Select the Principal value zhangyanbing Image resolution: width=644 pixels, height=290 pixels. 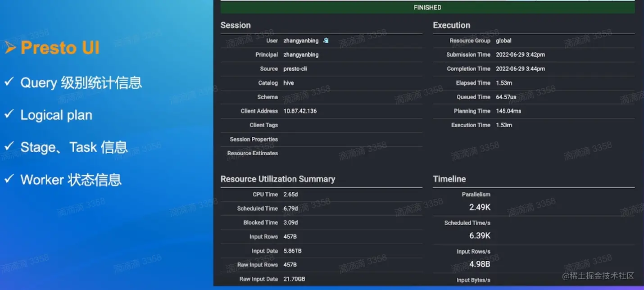coord(301,54)
